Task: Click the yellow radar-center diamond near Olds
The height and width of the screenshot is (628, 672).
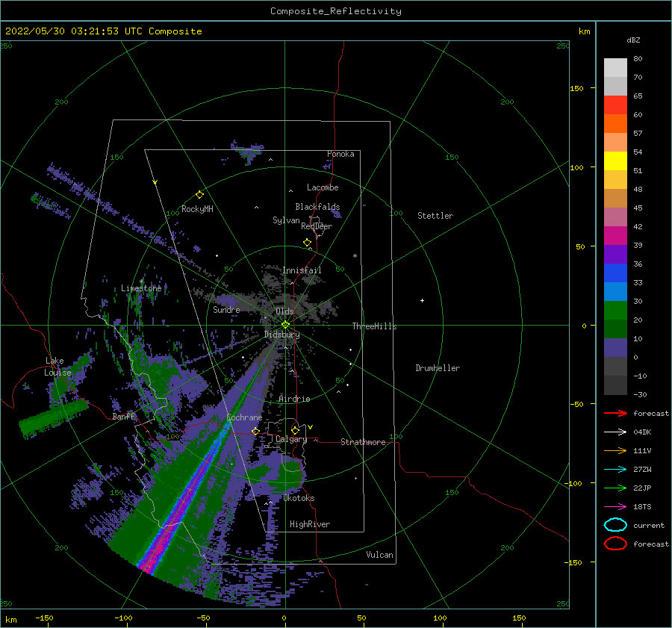Action: [x=285, y=325]
